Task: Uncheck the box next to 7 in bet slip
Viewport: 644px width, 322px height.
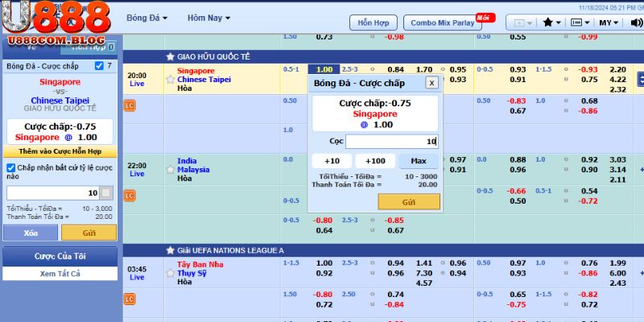Action: pos(99,66)
